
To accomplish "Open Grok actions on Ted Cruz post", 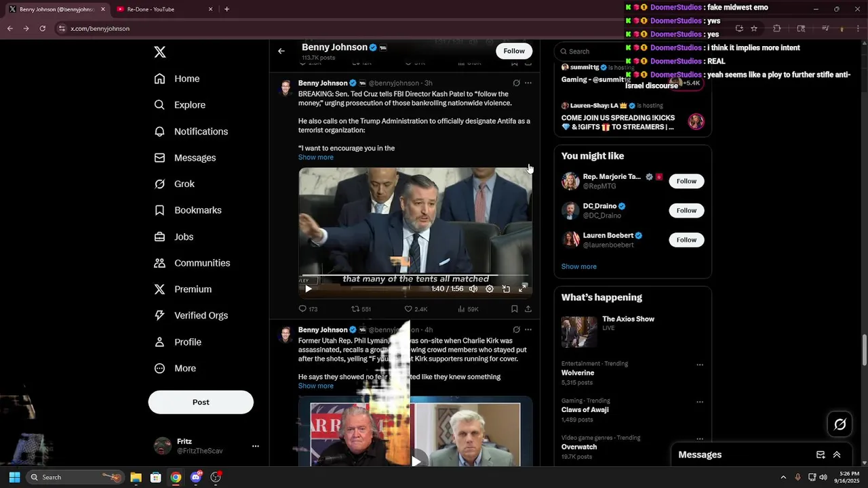I will click(516, 83).
